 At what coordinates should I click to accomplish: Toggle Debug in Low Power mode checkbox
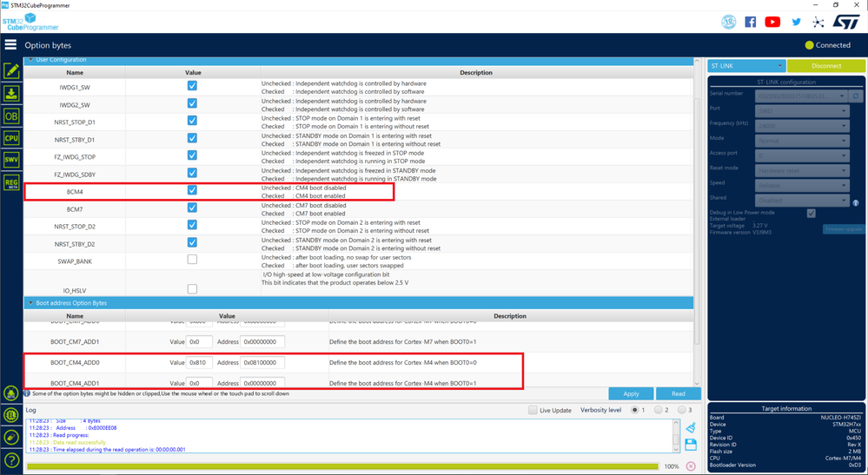pyautogui.click(x=811, y=214)
